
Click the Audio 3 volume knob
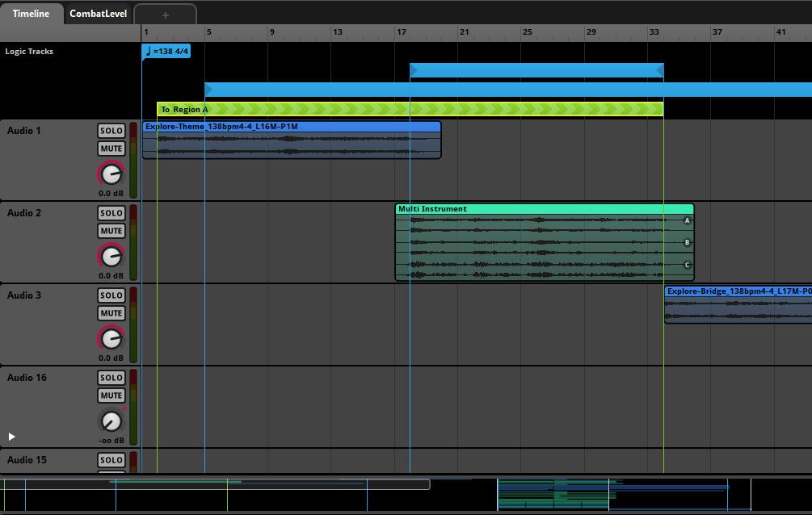(111, 338)
